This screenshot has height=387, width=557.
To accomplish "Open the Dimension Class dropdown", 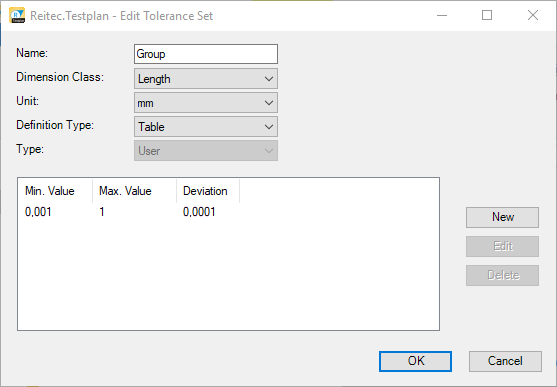I will pyautogui.click(x=206, y=79).
